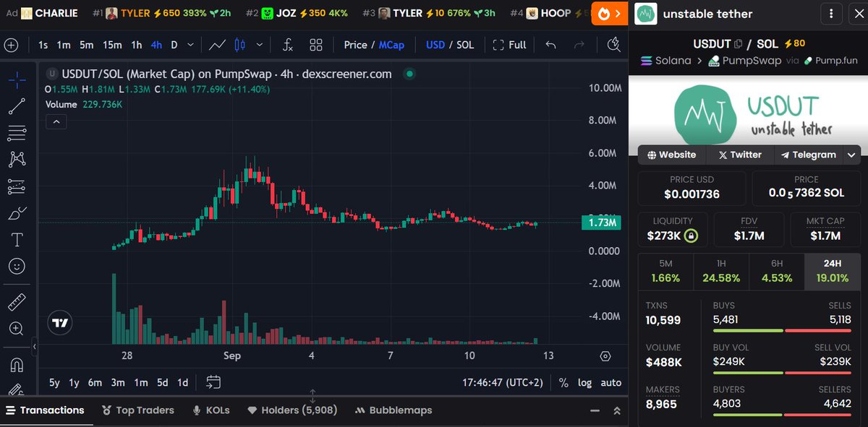Set chart interval to 15m
Viewport: 868px width, 427px height.
pyautogui.click(x=112, y=45)
